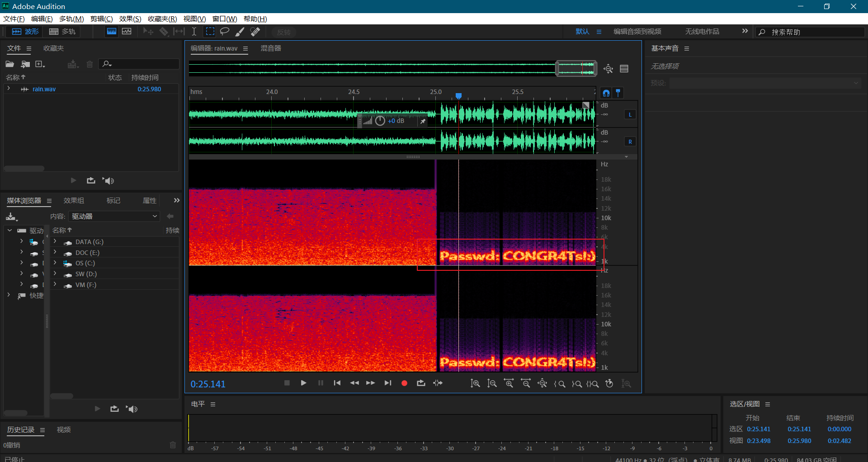Clear history with the trash icon
This screenshot has height=462, width=868.
pyautogui.click(x=173, y=445)
